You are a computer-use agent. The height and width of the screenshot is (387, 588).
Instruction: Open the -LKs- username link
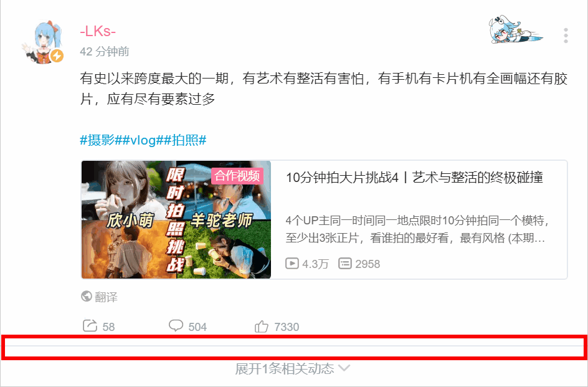point(98,32)
